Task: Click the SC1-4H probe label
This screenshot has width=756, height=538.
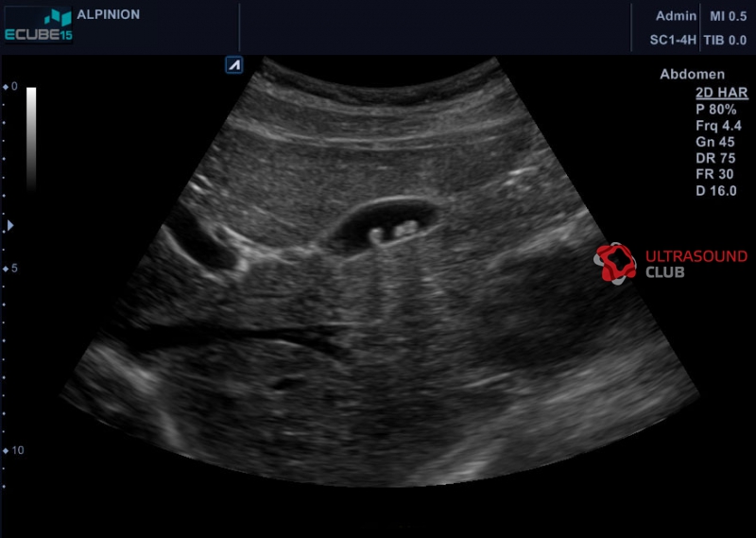Action: [673, 40]
